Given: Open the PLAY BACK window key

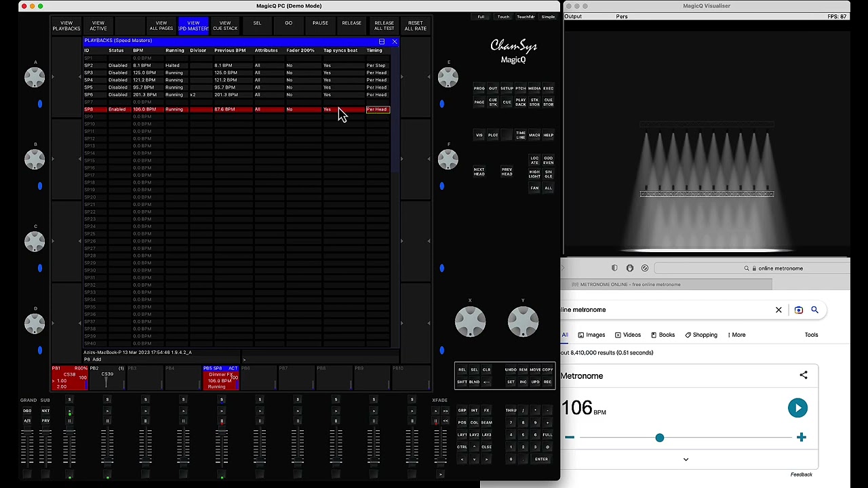Looking at the screenshot, I should [x=521, y=102].
